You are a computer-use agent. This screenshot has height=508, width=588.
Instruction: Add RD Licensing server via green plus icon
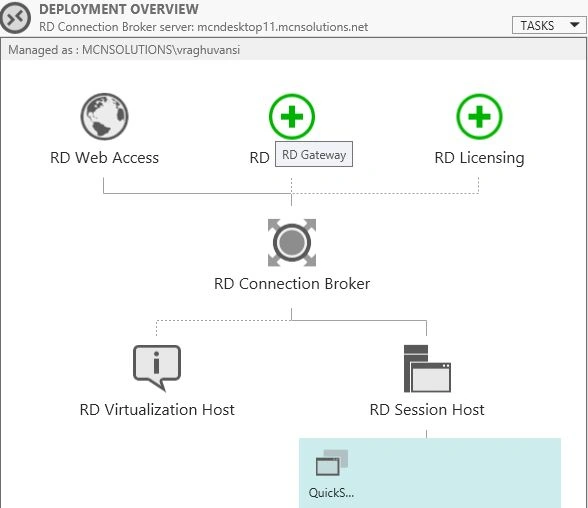pyautogui.click(x=479, y=117)
